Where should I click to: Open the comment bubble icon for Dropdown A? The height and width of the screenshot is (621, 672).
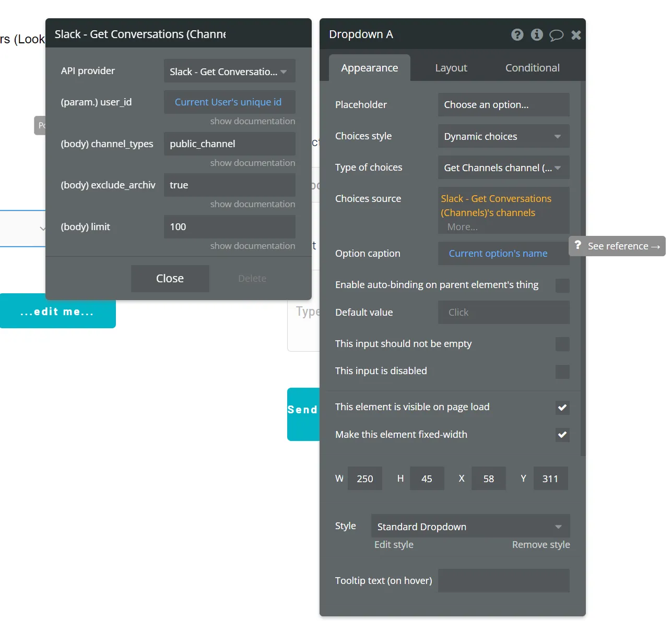[x=557, y=35]
